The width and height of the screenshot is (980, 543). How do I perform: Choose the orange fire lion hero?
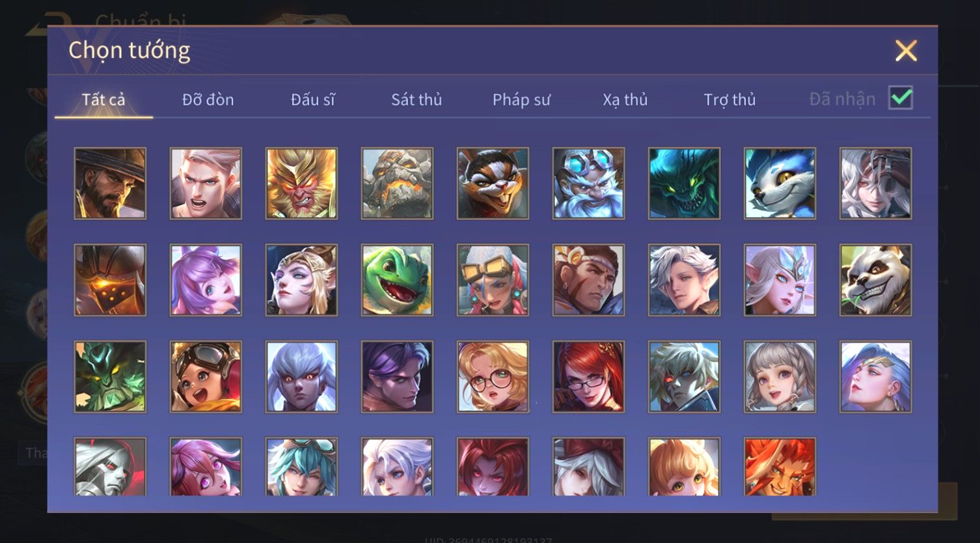[780, 466]
